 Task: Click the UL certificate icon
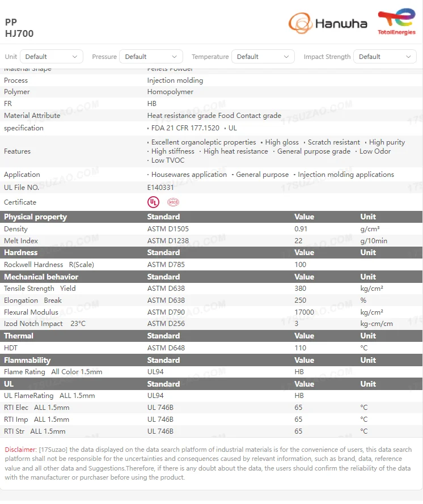coord(153,202)
